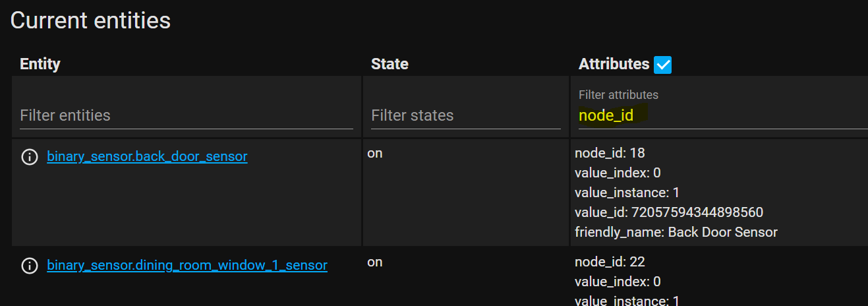This screenshot has width=868, height=306.
Task: Open binary_sensor.back_door_sensor link
Action: (x=147, y=157)
